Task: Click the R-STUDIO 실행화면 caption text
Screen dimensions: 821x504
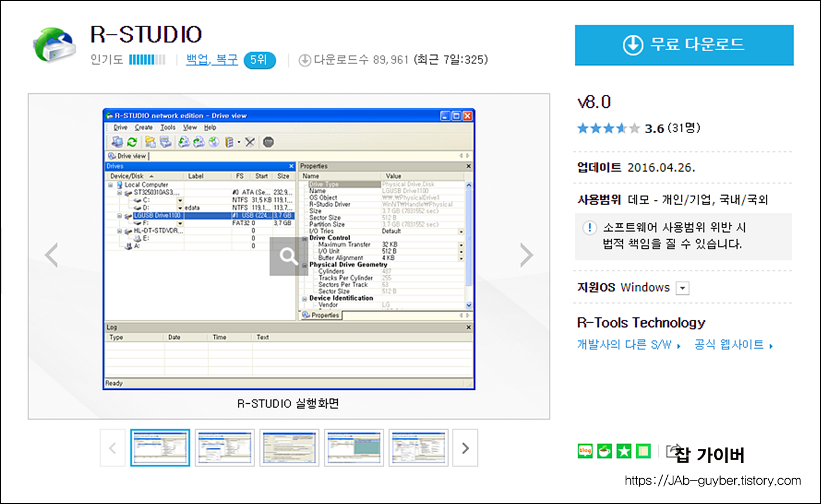Action: [289, 404]
